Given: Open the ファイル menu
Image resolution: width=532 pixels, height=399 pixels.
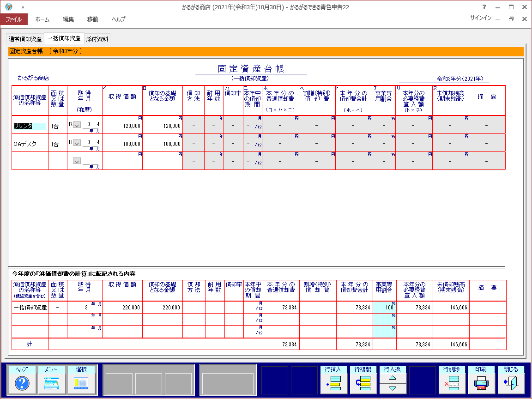Looking at the screenshot, I should pyautogui.click(x=13, y=19).
